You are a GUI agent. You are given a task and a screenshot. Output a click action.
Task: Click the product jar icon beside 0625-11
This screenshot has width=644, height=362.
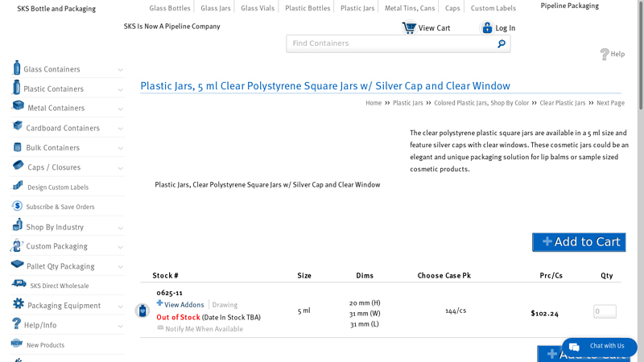[142, 311]
